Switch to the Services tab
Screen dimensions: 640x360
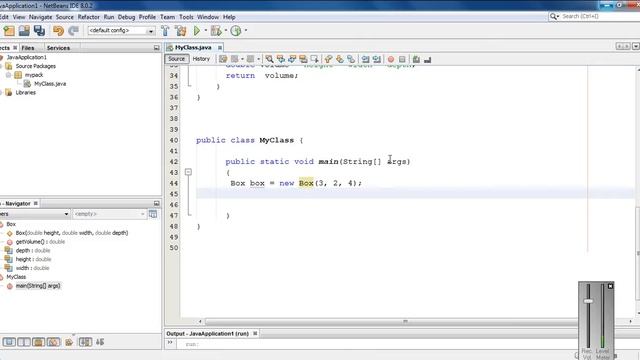click(58, 48)
